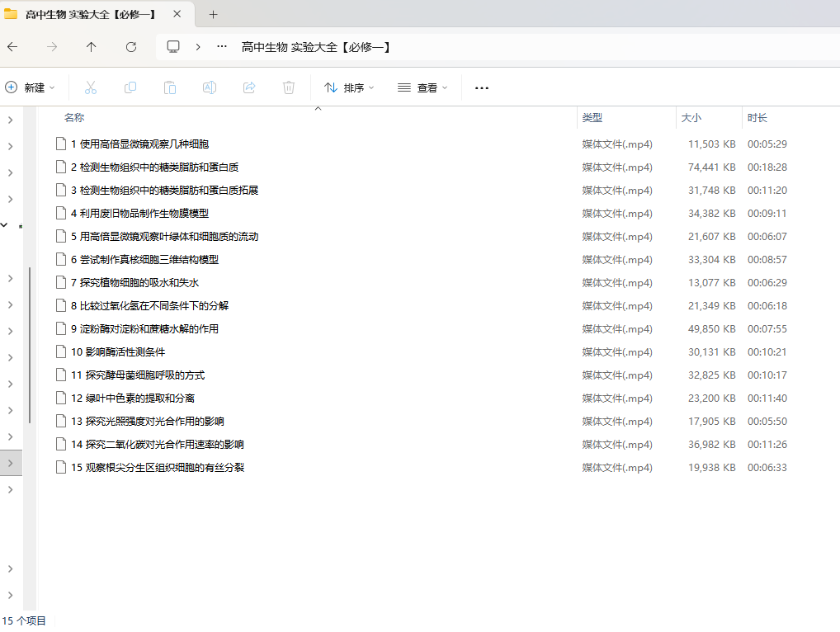Select file 12 绿叶中色素的提取和分离
The width and height of the screenshot is (840, 632).
(133, 398)
